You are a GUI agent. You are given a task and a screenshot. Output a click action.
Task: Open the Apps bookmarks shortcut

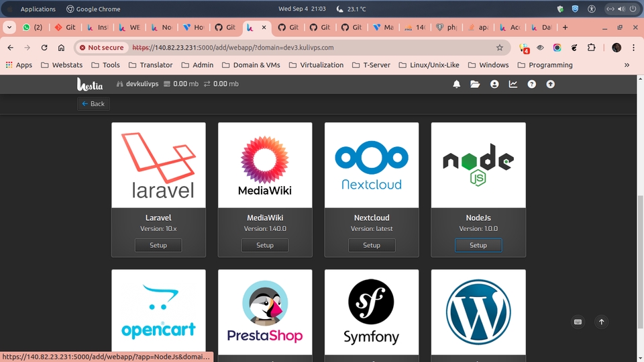[19, 65]
